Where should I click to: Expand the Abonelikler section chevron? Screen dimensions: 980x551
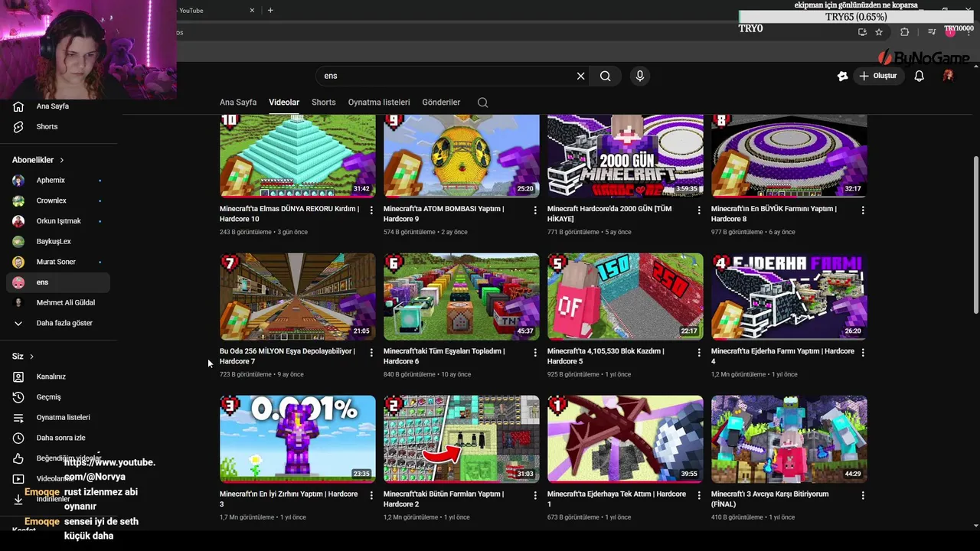pyautogui.click(x=61, y=160)
